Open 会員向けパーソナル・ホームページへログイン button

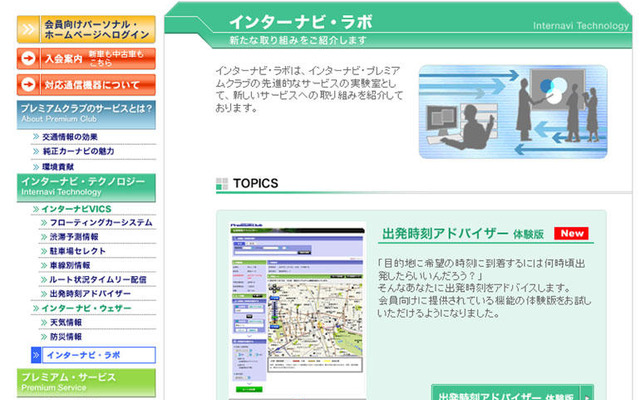(86, 29)
